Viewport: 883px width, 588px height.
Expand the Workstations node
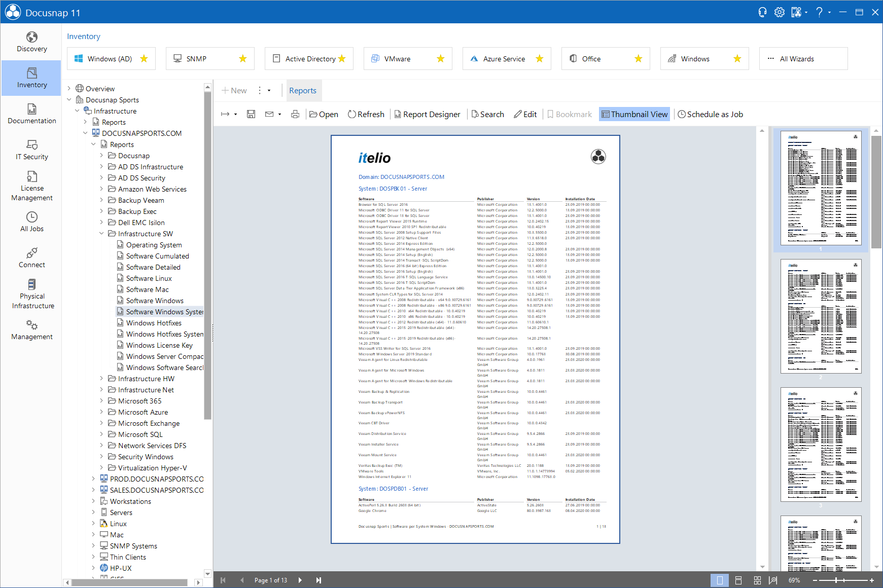(93, 501)
